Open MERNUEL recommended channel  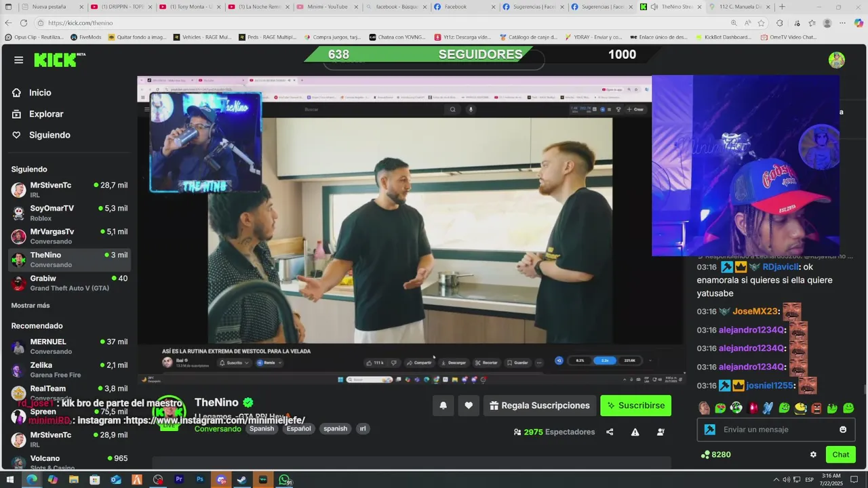tap(69, 346)
